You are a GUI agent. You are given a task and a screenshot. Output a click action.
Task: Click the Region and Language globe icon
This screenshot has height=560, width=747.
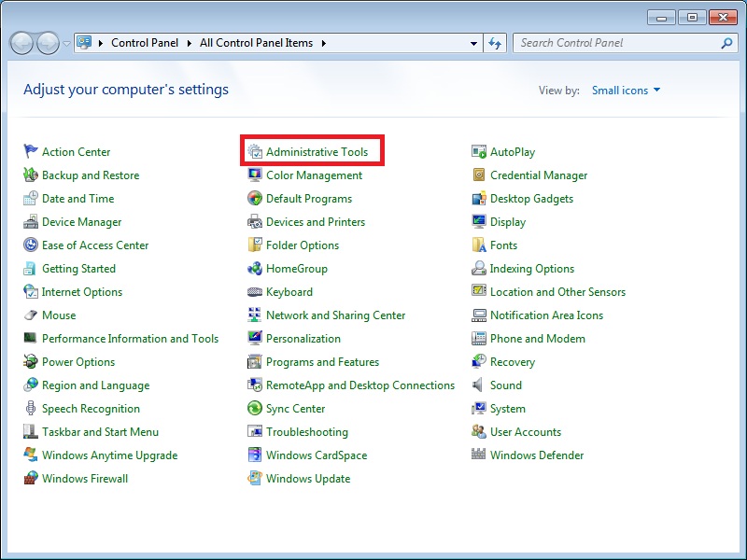31,385
